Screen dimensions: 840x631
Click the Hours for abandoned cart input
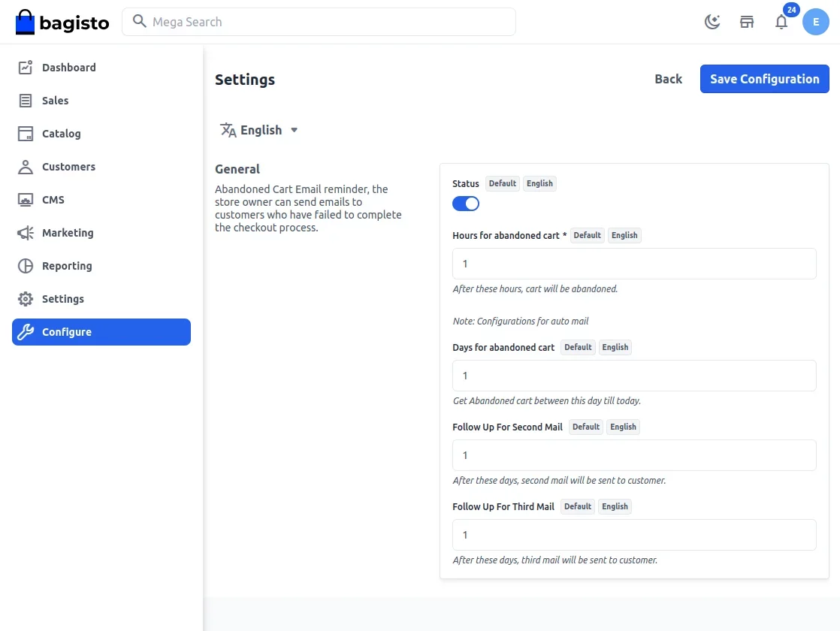coord(634,264)
